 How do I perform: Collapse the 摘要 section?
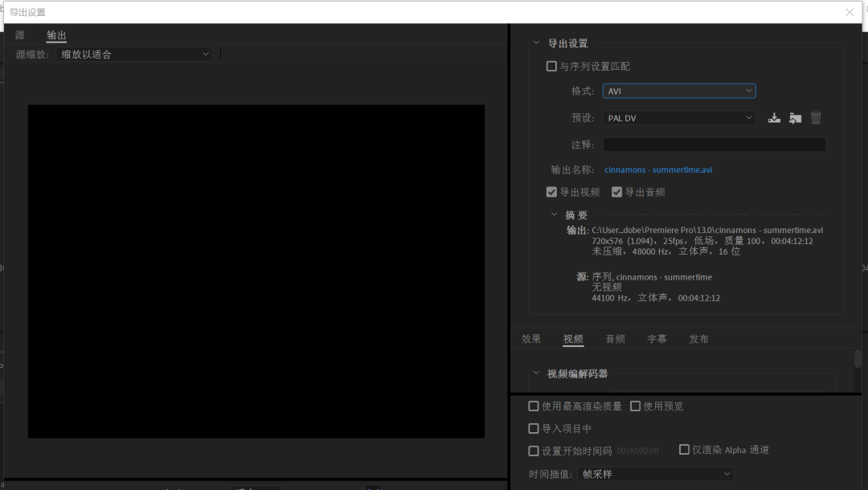pyautogui.click(x=554, y=214)
